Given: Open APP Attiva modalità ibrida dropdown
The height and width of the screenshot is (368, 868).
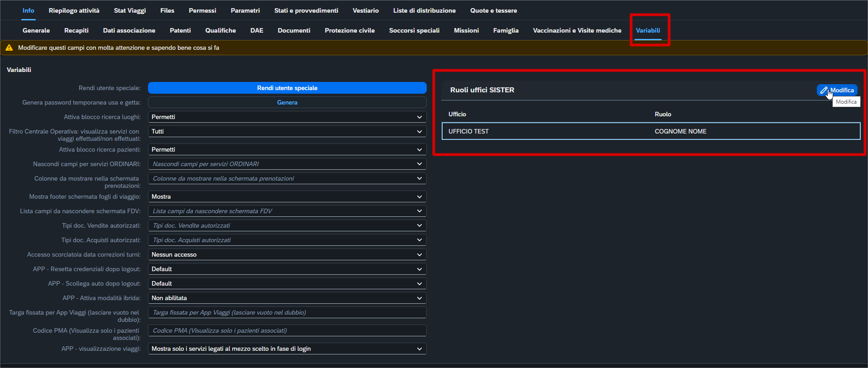Looking at the screenshot, I should [287, 298].
